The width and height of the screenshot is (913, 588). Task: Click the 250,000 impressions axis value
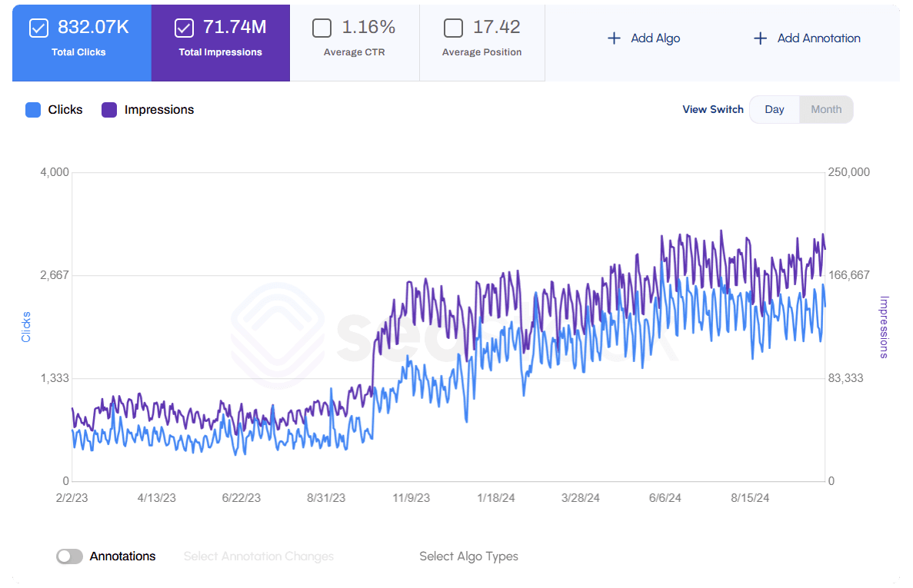(x=849, y=172)
